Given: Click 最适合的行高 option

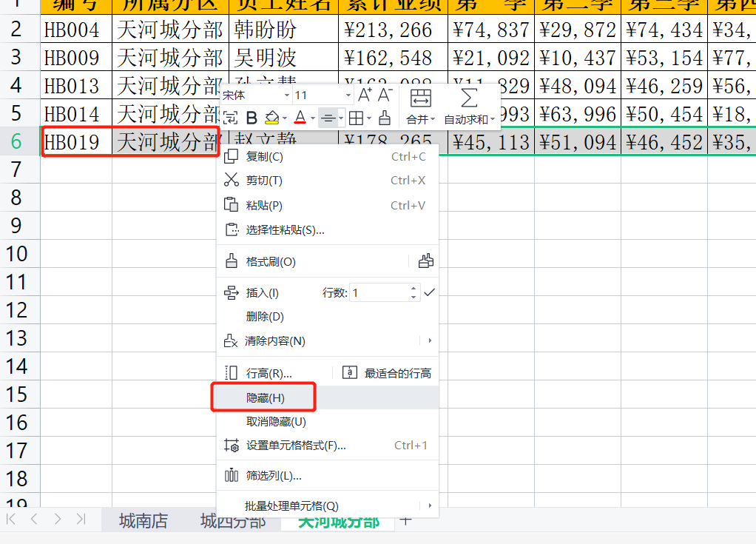Looking at the screenshot, I should (x=387, y=373).
